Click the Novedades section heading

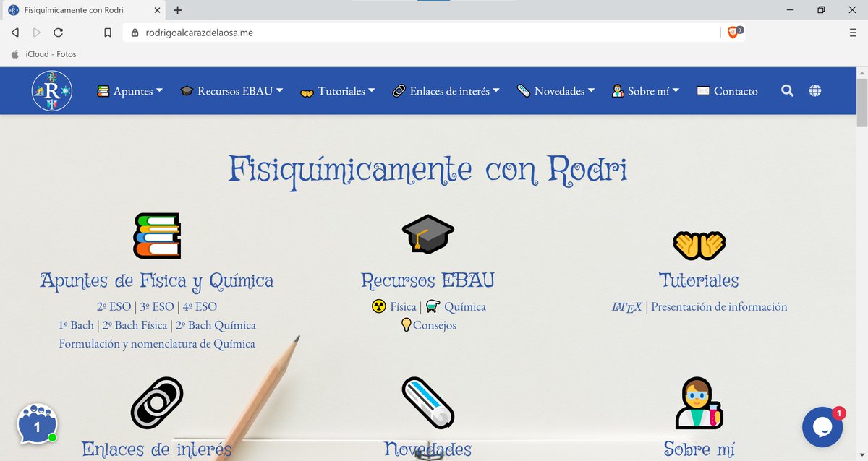click(x=427, y=449)
